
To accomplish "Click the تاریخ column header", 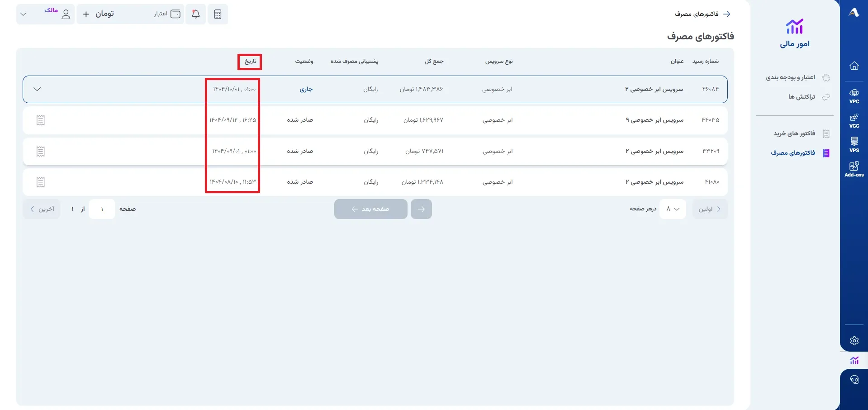I will click(250, 62).
